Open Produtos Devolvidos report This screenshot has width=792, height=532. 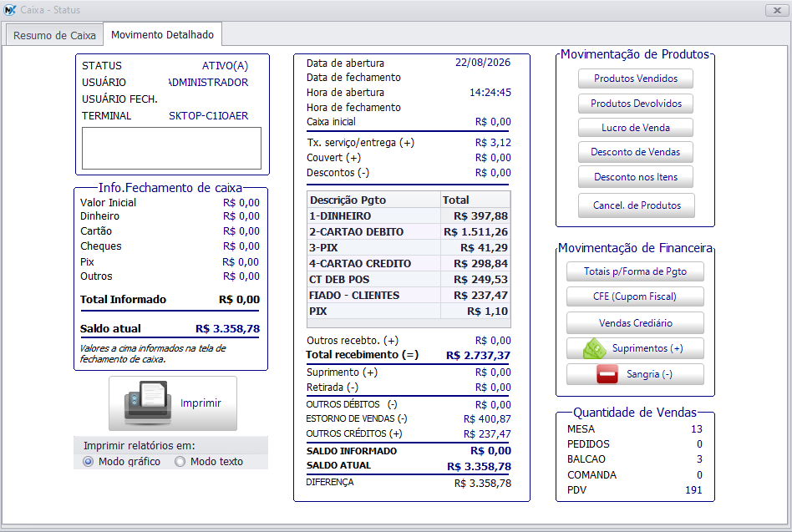click(636, 104)
